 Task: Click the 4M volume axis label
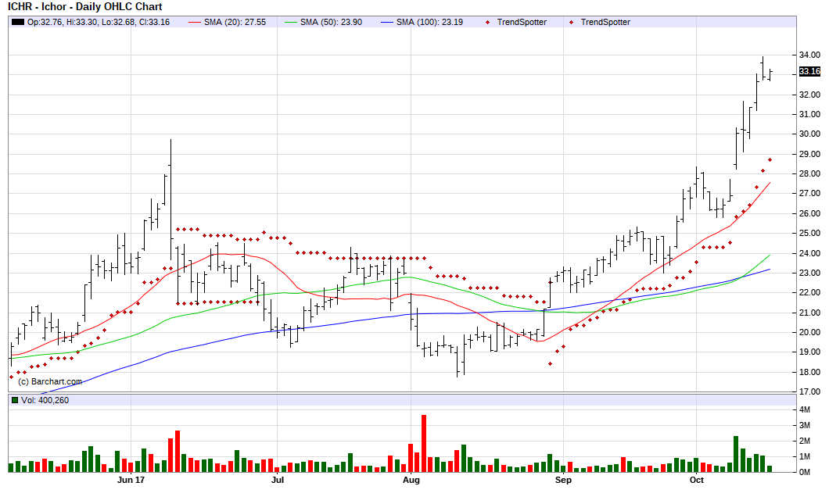pos(804,409)
